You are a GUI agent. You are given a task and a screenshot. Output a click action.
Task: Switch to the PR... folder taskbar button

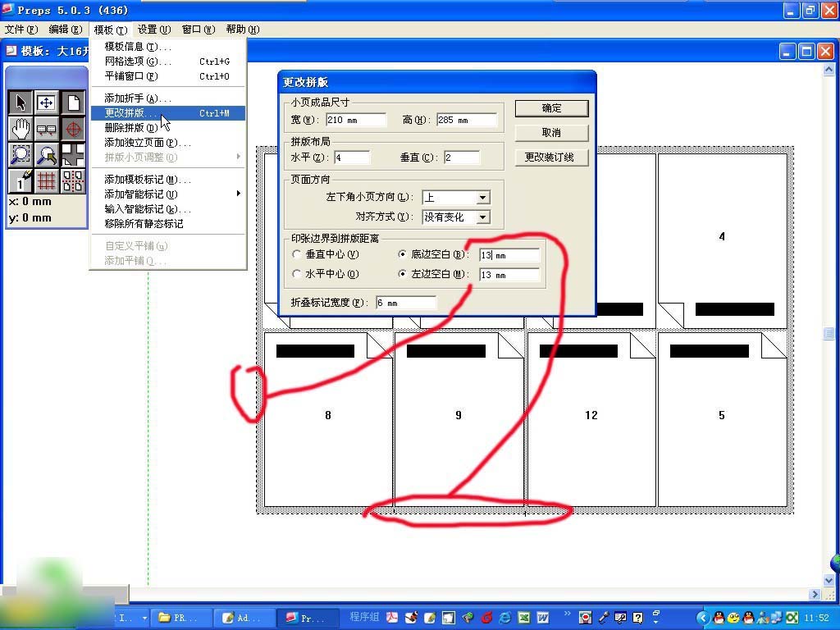[180, 618]
